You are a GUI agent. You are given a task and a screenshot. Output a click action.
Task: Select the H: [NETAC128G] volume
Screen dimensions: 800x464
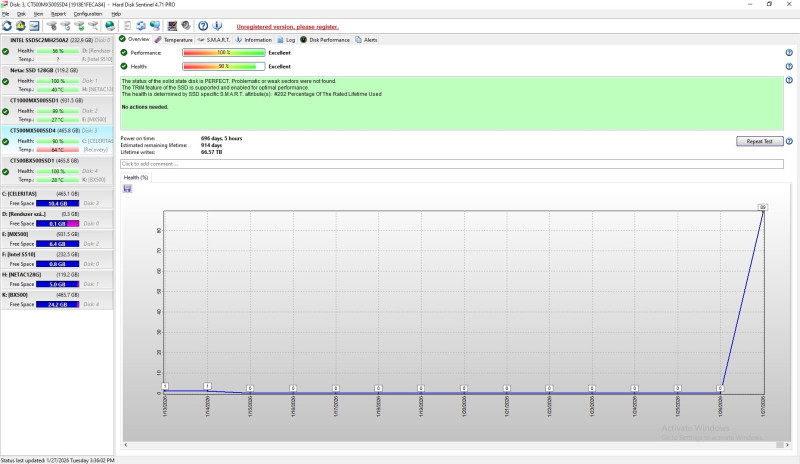coord(57,279)
